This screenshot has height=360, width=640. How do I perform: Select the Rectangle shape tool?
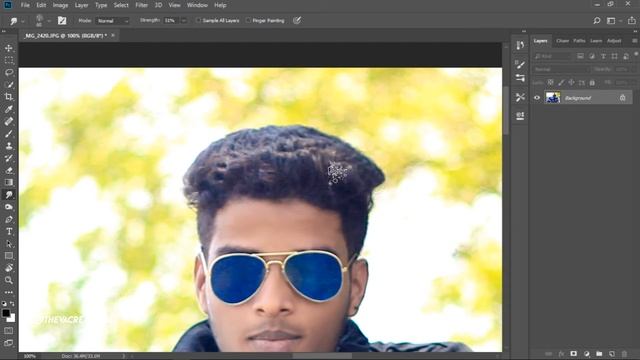point(9,256)
